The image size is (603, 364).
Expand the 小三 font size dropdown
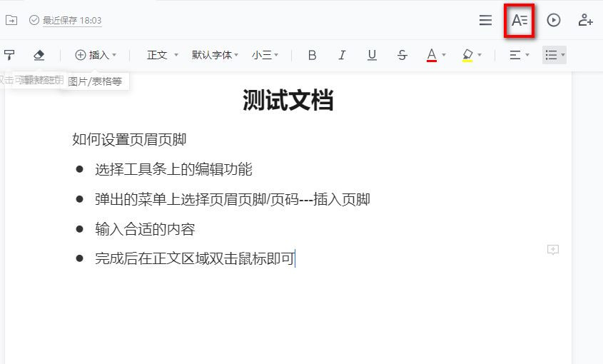click(265, 55)
